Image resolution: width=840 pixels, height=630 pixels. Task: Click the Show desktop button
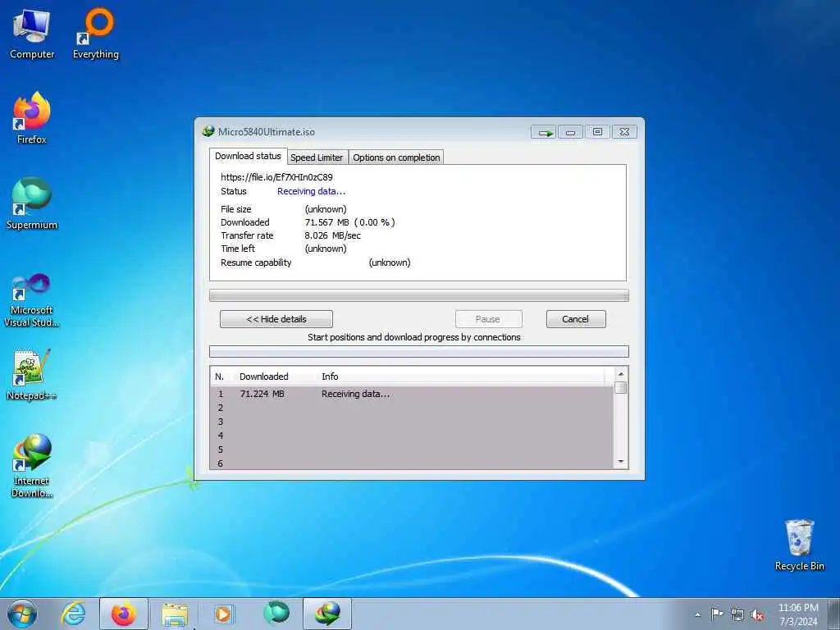tap(833, 614)
